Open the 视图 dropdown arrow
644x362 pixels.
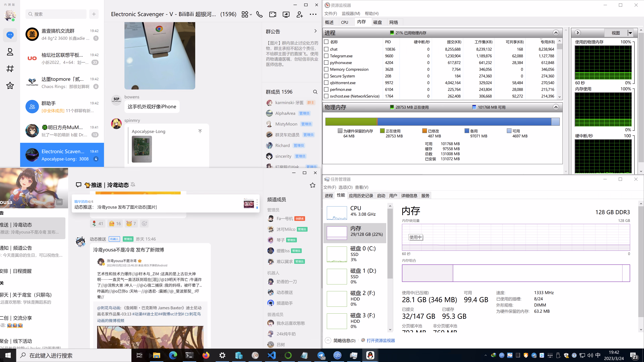630,33
